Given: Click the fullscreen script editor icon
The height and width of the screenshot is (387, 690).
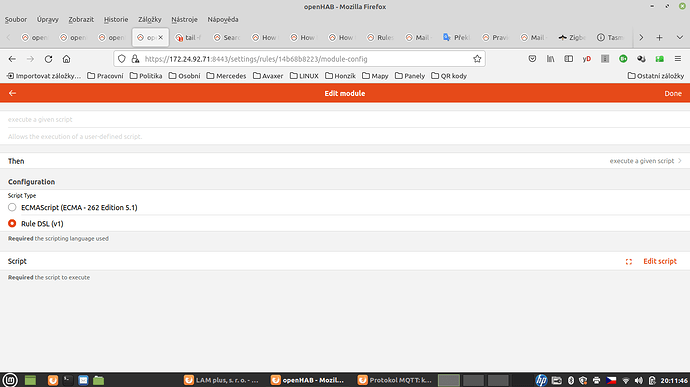Looking at the screenshot, I should coord(629,262).
